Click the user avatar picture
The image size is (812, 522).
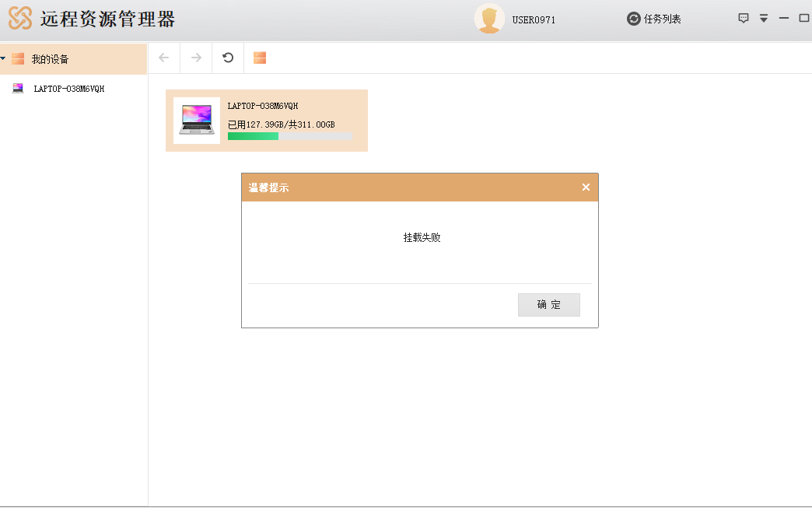tap(489, 19)
